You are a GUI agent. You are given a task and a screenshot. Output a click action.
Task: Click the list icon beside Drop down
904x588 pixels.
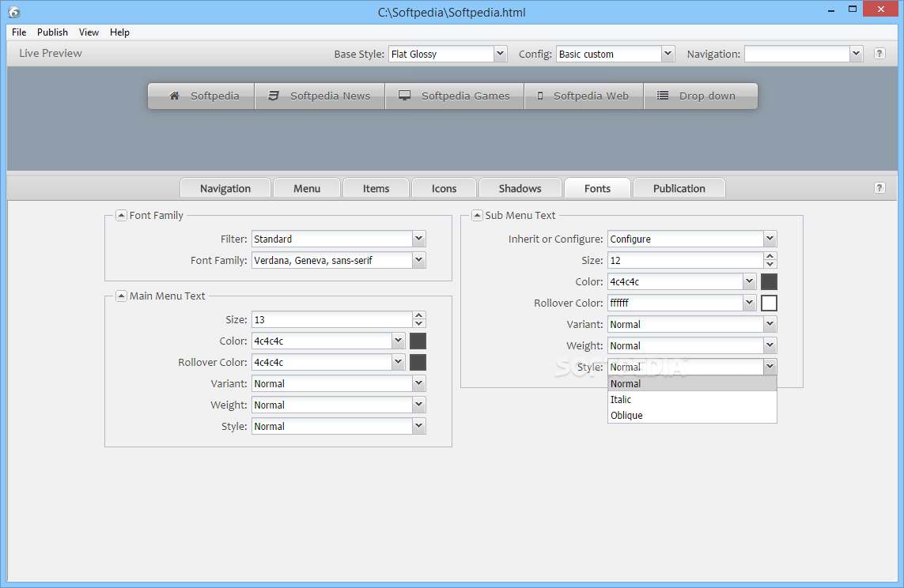click(663, 96)
